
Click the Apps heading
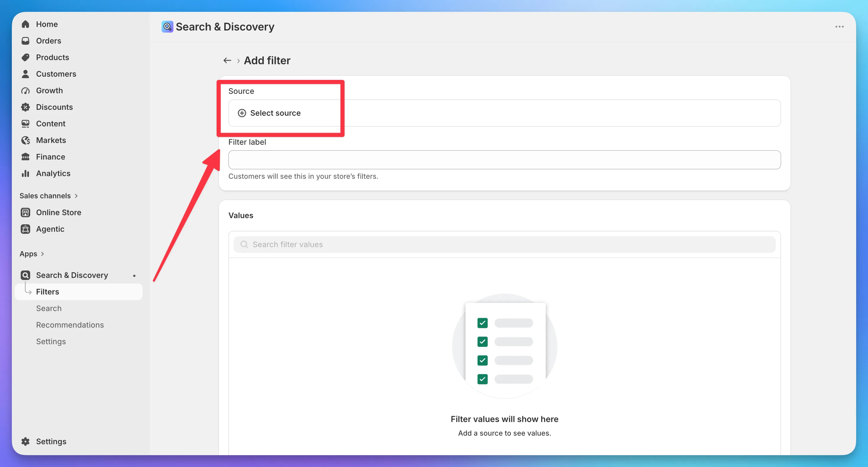tap(28, 254)
